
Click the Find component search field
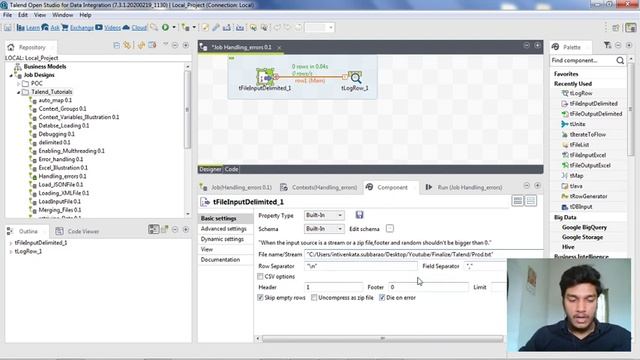click(582, 60)
